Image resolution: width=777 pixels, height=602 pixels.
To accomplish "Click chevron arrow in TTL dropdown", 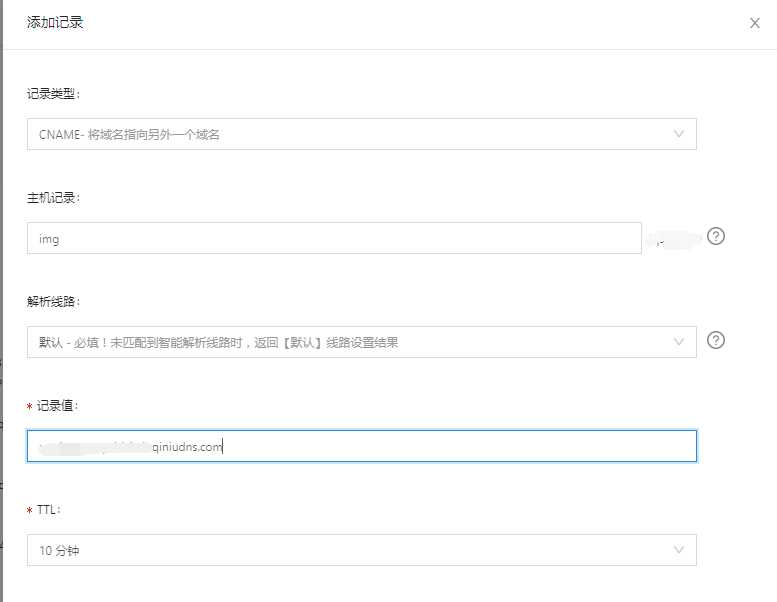I will 679,550.
